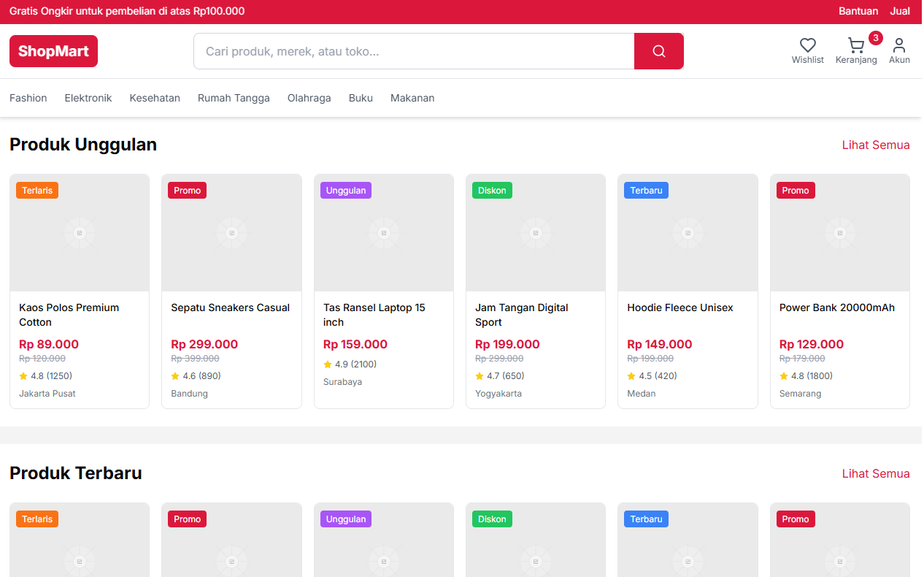
Task: Choose the Makanan category
Action: [x=412, y=98]
